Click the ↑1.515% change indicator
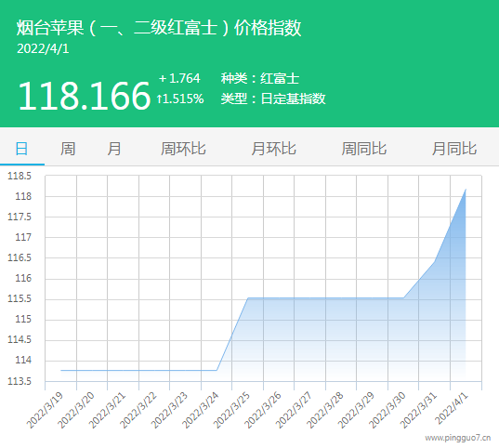Image resolution: width=499 pixels, height=448 pixels. click(179, 99)
